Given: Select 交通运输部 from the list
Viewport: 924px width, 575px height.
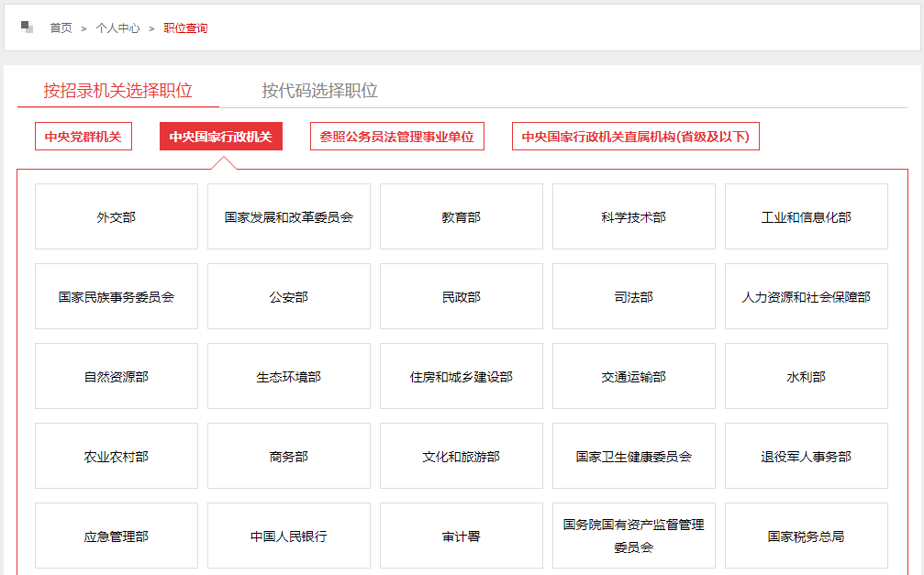Looking at the screenshot, I should (633, 376).
